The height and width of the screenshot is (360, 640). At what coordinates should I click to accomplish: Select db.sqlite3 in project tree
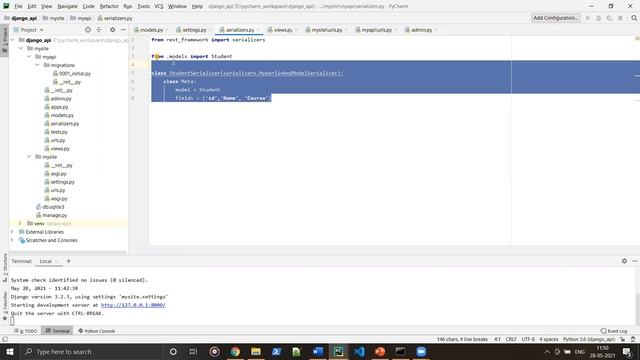click(x=53, y=207)
